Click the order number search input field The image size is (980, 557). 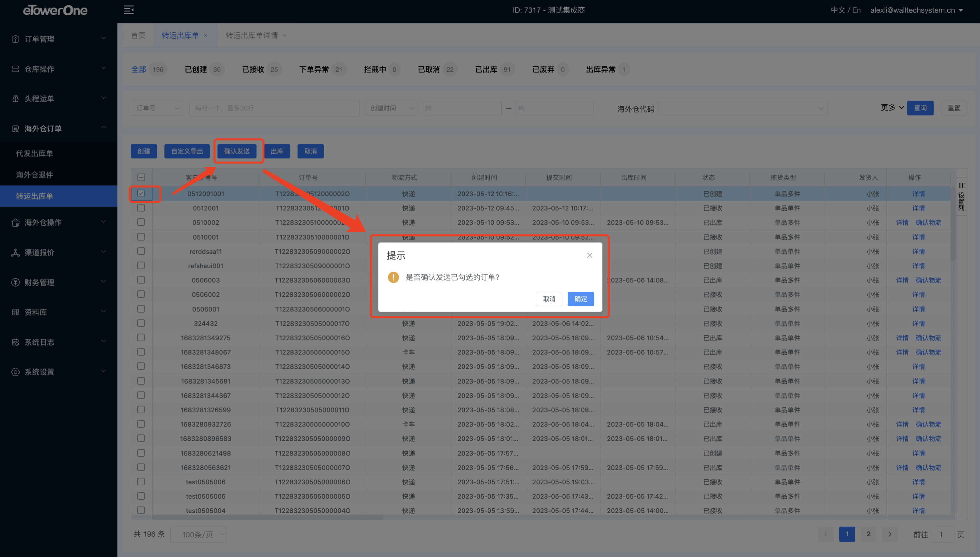274,108
